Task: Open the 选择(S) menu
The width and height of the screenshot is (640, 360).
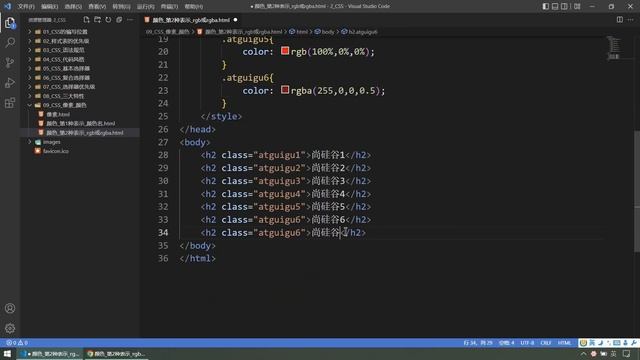Action: 73,7
